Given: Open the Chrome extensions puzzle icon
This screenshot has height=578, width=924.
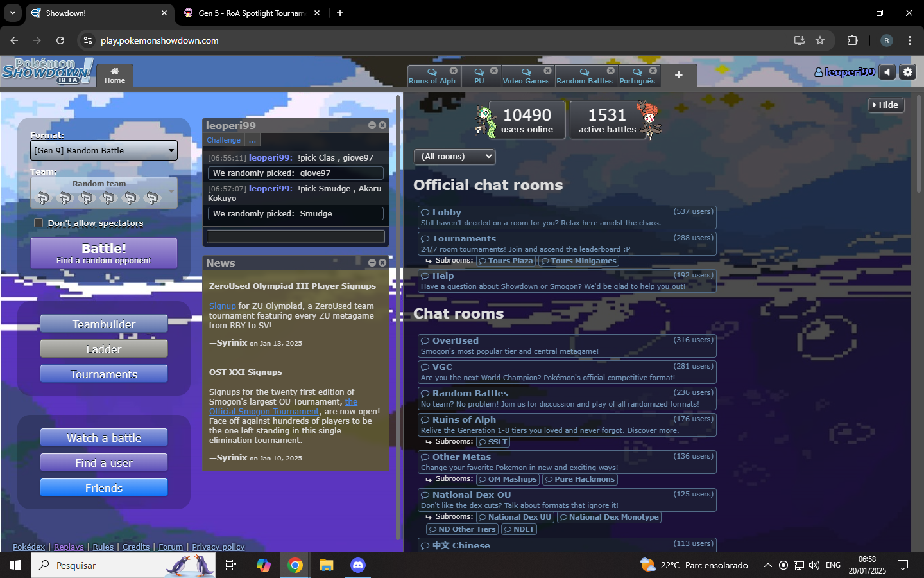Looking at the screenshot, I should 852,40.
